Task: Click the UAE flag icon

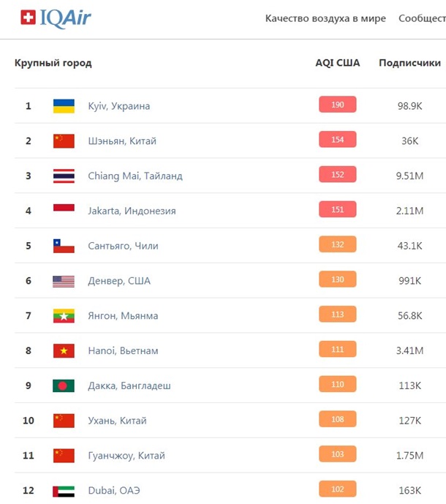Action: [x=64, y=491]
